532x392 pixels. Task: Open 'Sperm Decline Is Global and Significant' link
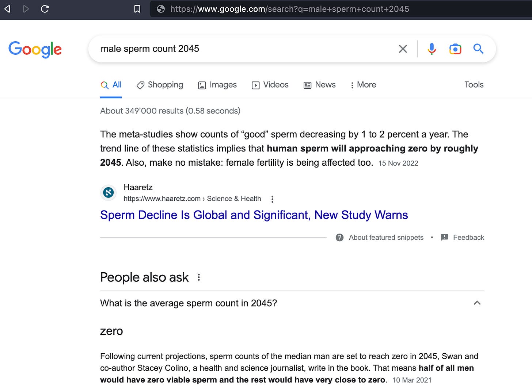tap(254, 215)
